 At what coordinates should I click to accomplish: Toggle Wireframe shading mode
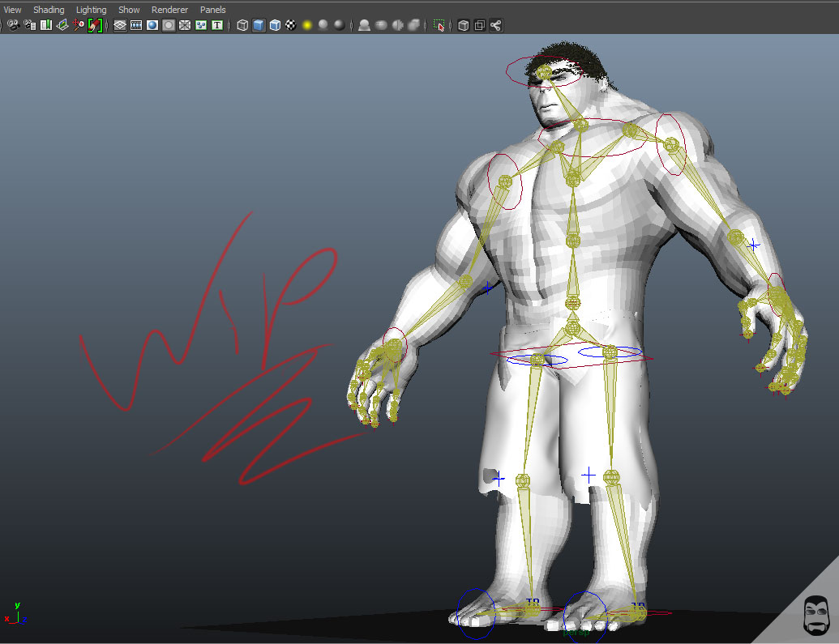(242, 25)
